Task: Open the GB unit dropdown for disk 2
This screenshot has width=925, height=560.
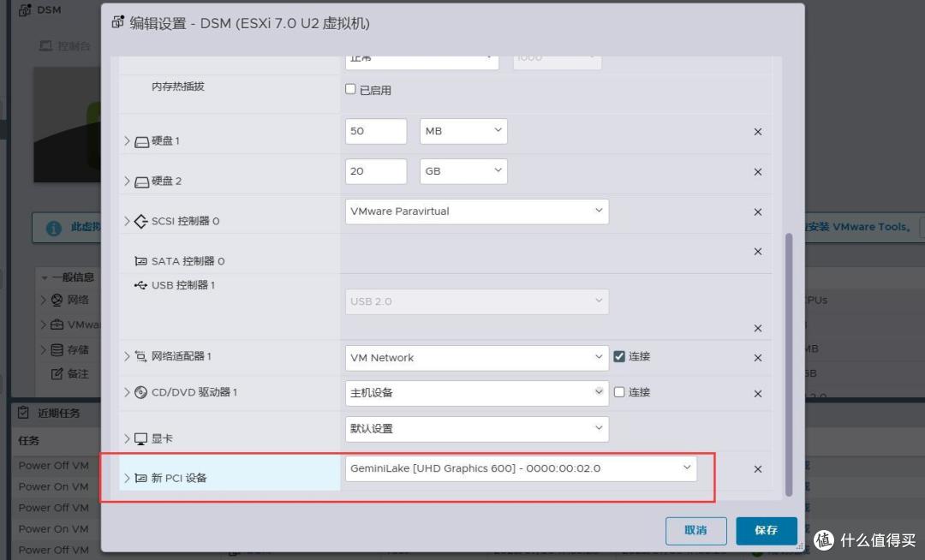Action: (x=463, y=171)
